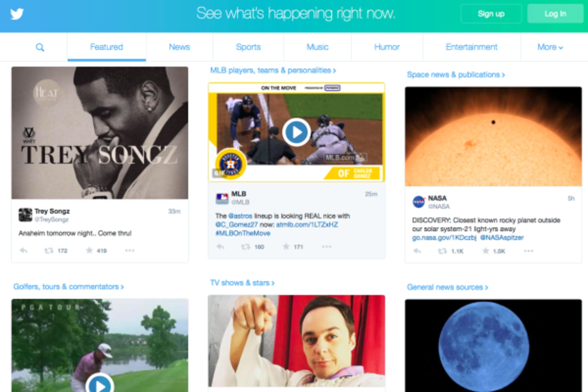
Task: Select the Featured tab
Action: pos(107,47)
